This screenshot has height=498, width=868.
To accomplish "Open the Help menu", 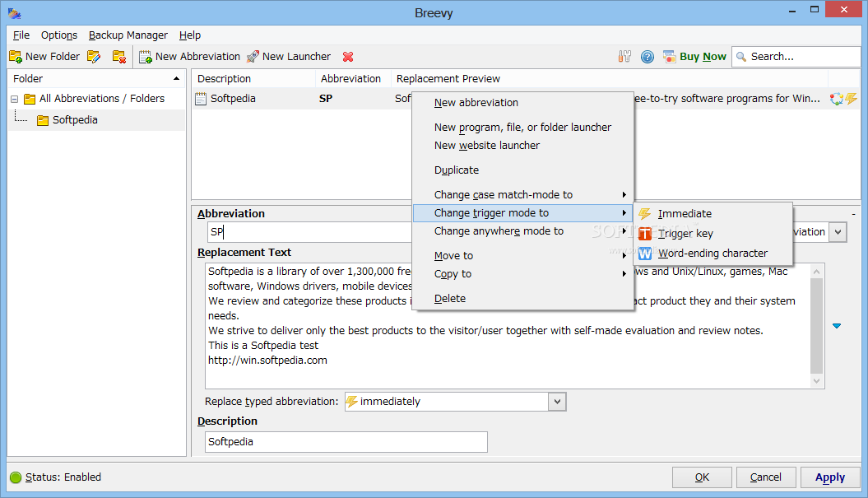I will pos(190,35).
